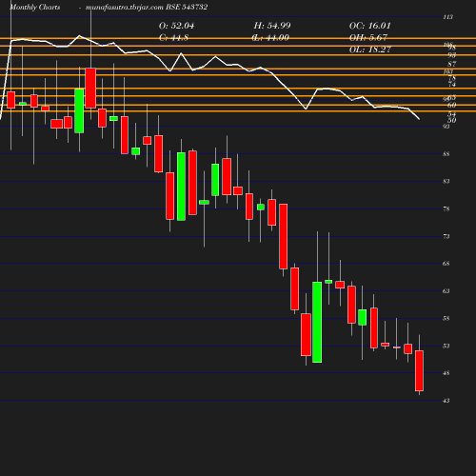Click the 53 price axis label
Viewport: 476px width, 476px height.
click(446, 346)
